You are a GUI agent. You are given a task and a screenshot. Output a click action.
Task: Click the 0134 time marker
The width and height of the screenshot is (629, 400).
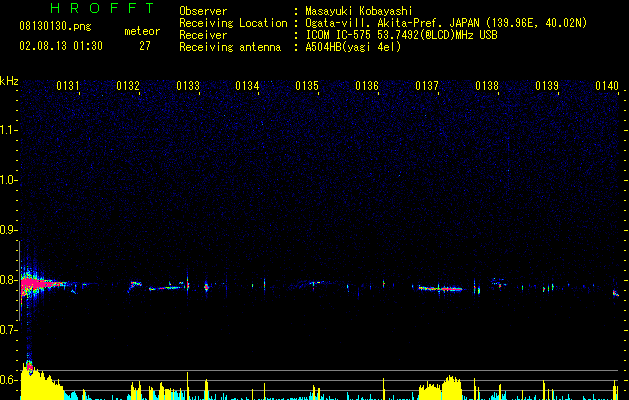[247, 86]
